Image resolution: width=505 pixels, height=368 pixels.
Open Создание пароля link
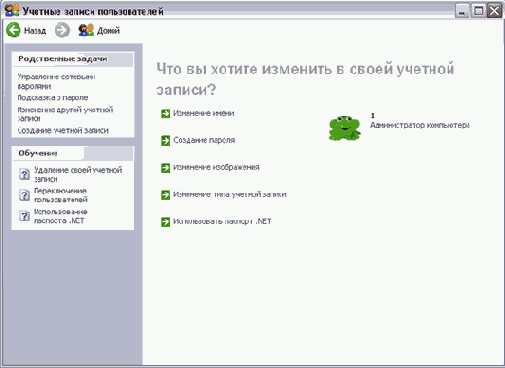pyautogui.click(x=204, y=140)
